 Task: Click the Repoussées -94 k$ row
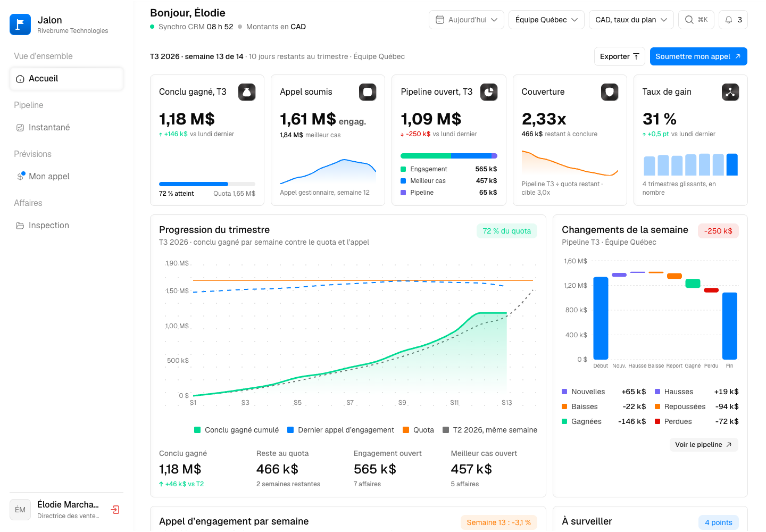696,406
